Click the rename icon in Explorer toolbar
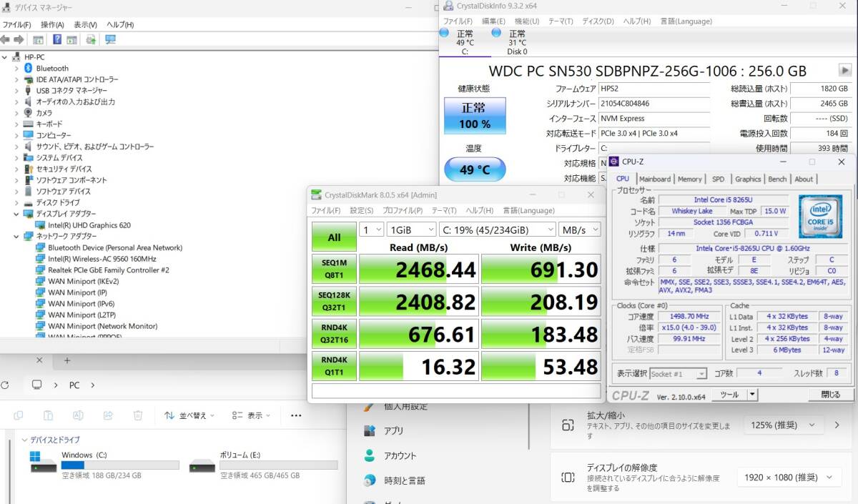The width and height of the screenshot is (858, 504). coord(78,415)
